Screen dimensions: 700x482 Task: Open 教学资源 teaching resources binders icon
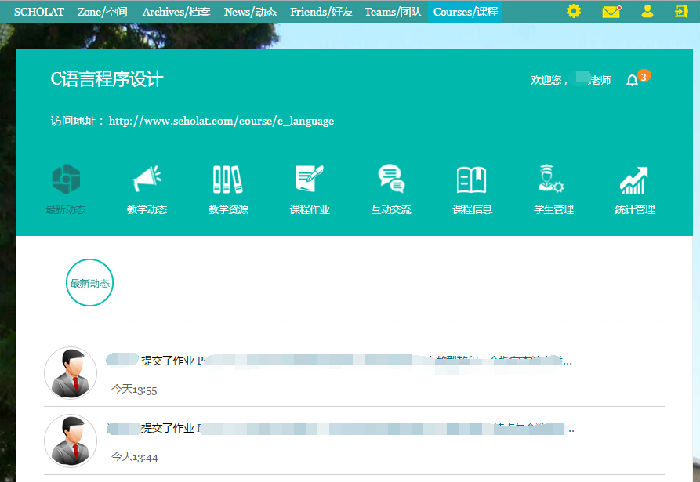click(228, 181)
